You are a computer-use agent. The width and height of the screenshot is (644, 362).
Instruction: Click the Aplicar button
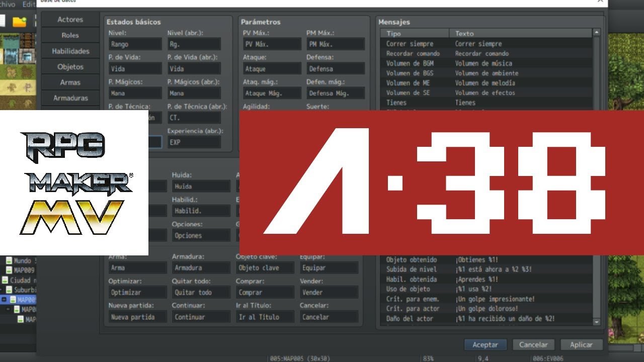[581, 345]
